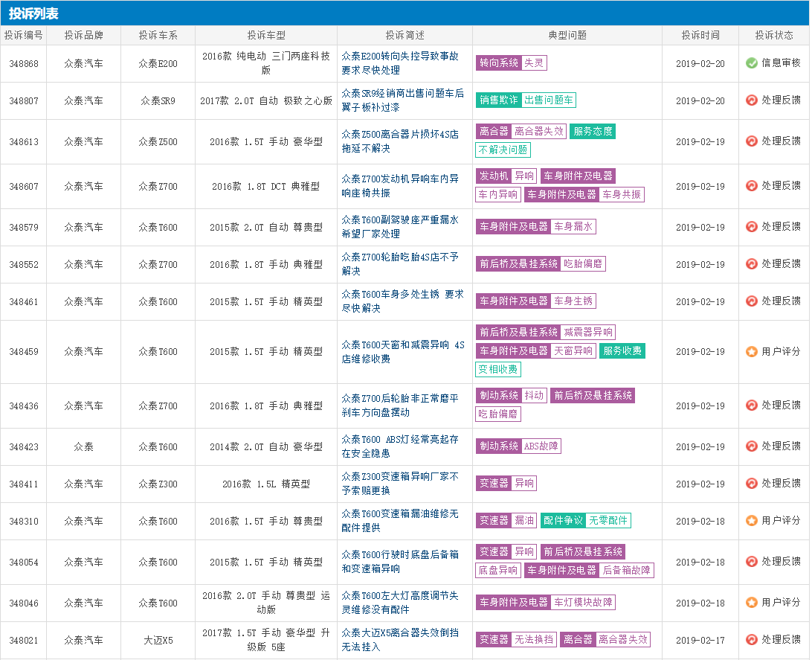Image resolution: width=812 pixels, height=660 pixels.
Task: Open complaint 众泰T600变速箱漏油
Action: click(x=400, y=521)
